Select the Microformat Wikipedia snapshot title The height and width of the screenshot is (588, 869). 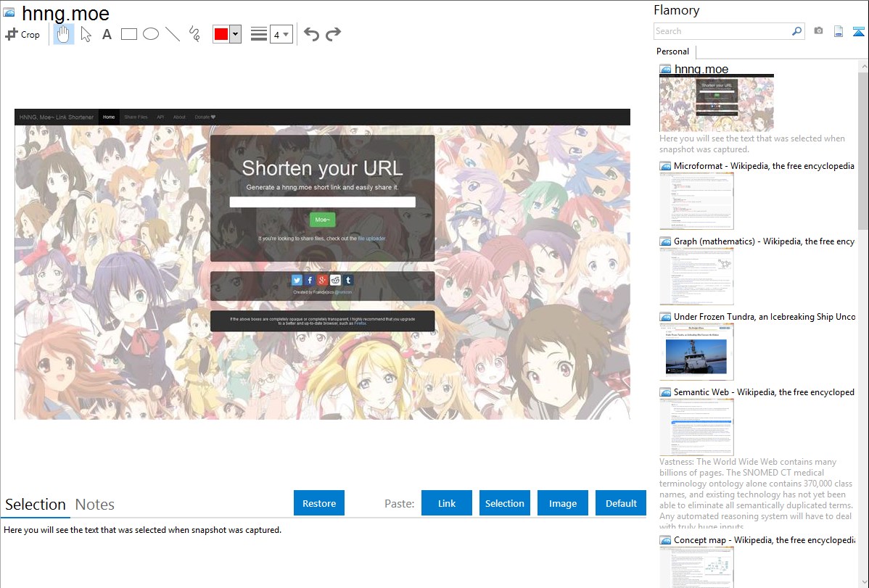pos(765,166)
